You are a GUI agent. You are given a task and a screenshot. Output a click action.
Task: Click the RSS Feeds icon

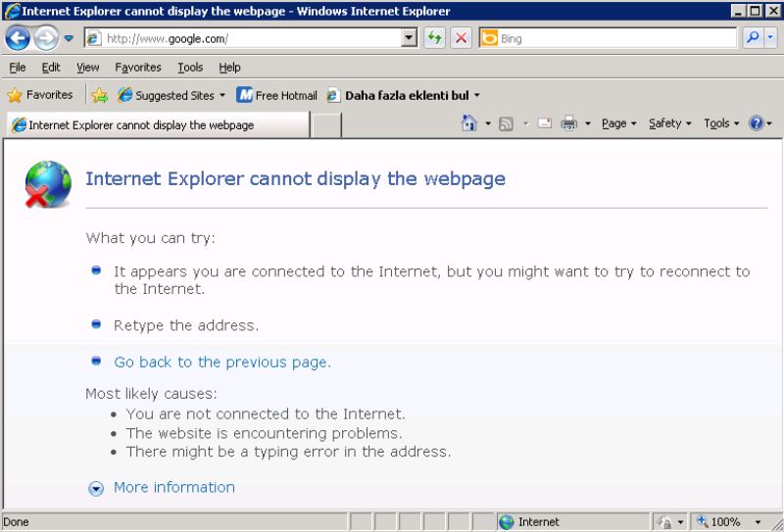(x=506, y=123)
